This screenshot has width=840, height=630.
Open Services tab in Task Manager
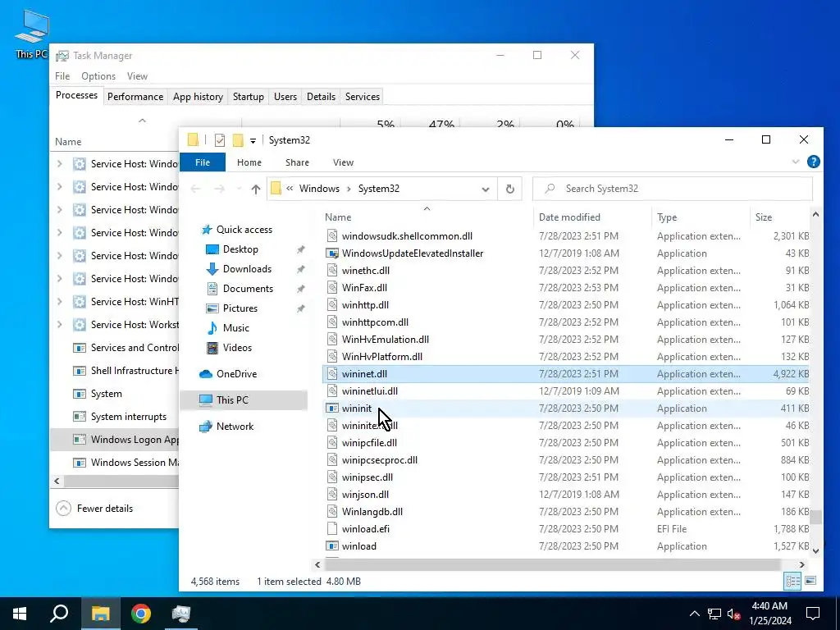pos(362,97)
